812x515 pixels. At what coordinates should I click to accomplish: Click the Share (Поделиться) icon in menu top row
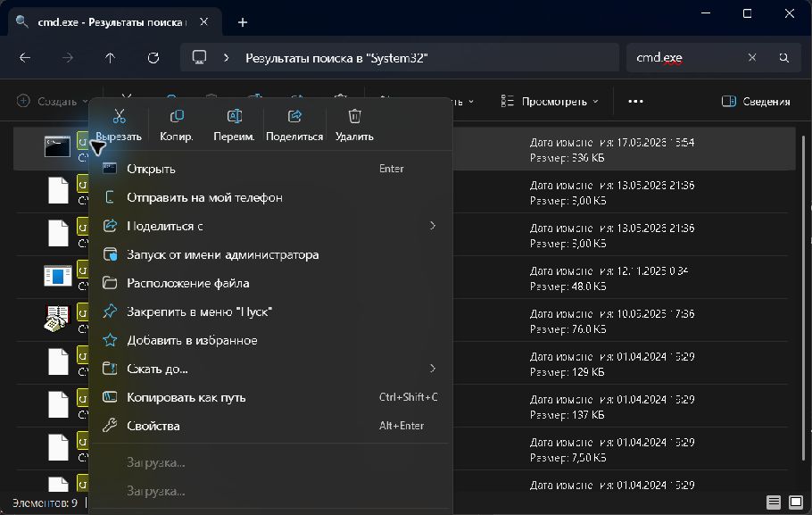294,116
